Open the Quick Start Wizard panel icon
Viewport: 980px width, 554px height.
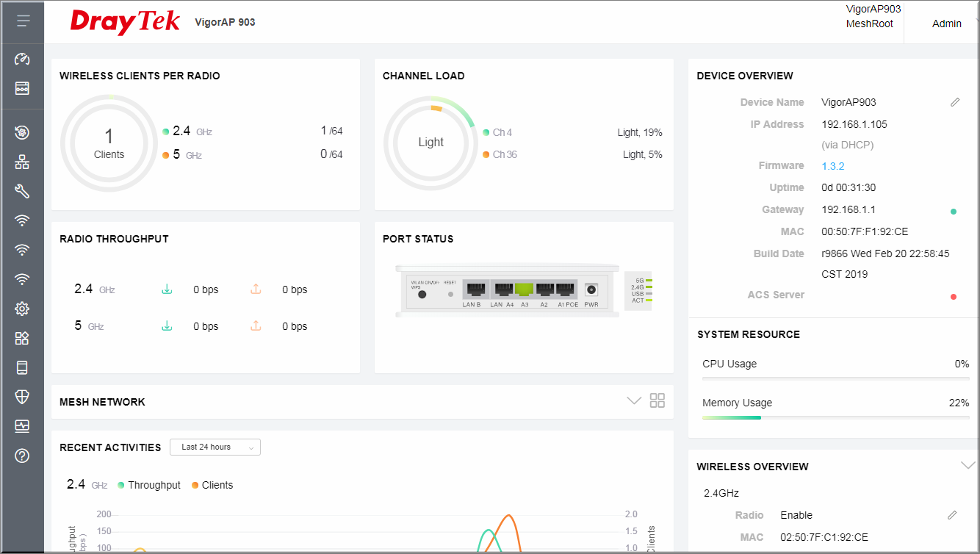22,88
